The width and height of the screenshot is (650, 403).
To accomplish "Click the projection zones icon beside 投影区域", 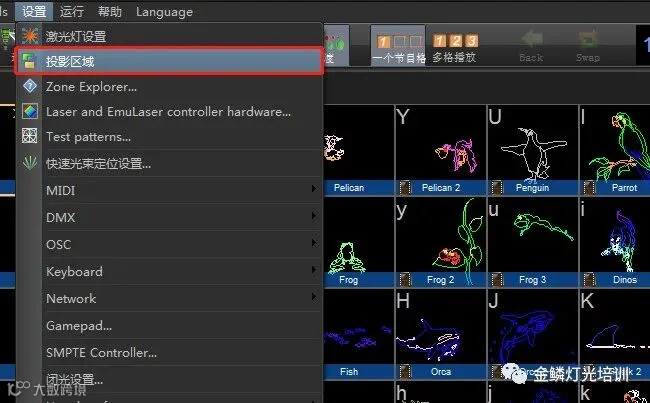I will [29, 61].
